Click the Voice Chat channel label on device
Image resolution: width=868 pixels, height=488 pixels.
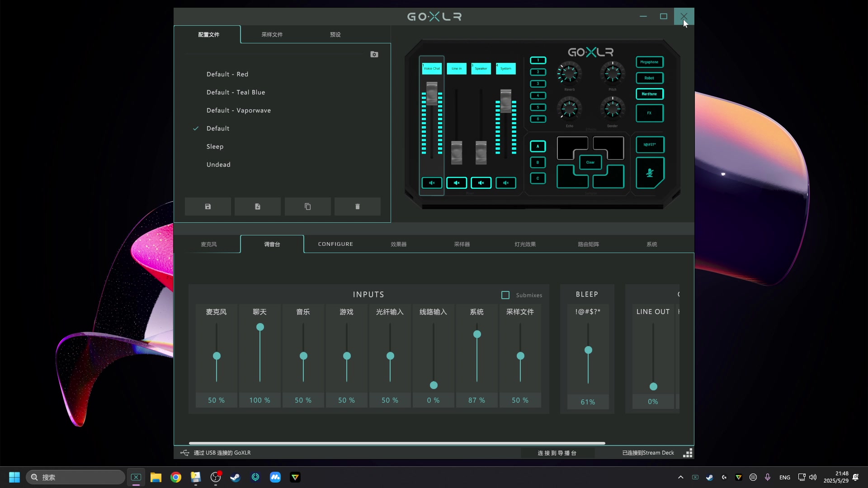tap(432, 69)
